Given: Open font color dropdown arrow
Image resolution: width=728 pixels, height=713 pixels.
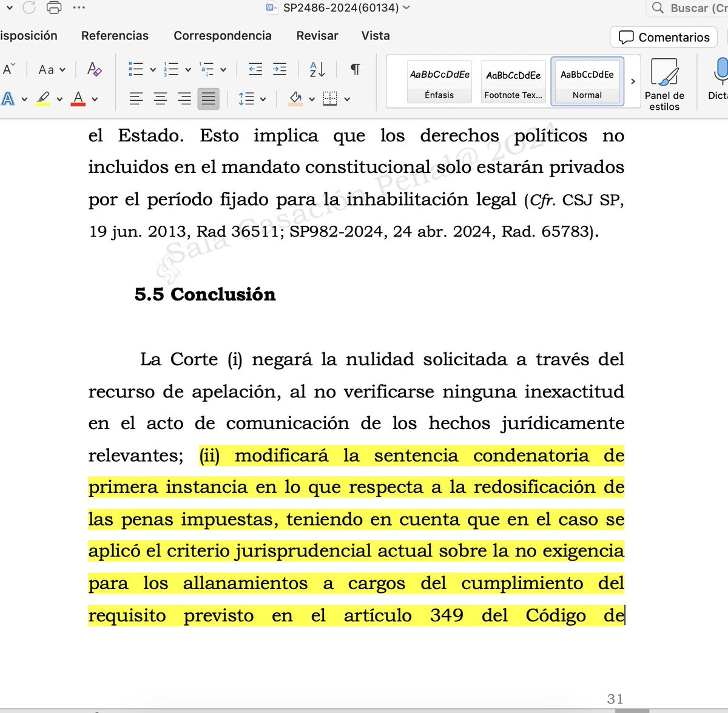Looking at the screenshot, I should (x=95, y=99).
